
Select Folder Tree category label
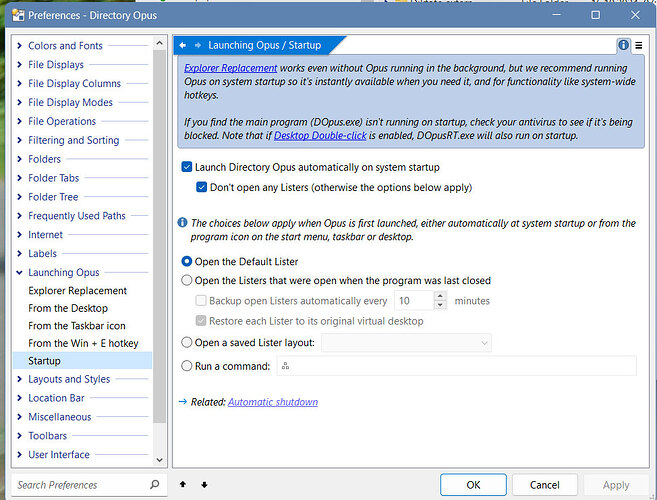point(53,197)
